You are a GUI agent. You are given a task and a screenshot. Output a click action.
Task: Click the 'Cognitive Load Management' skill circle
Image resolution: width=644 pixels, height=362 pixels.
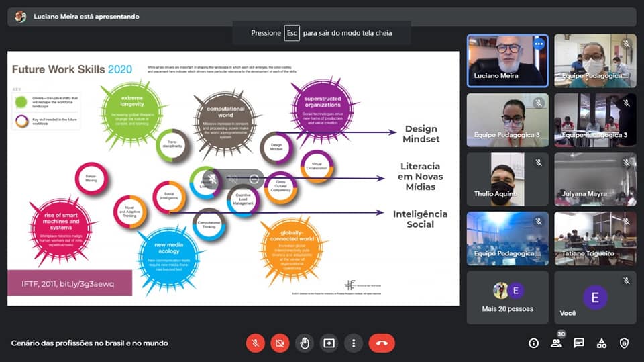point(243,200)
